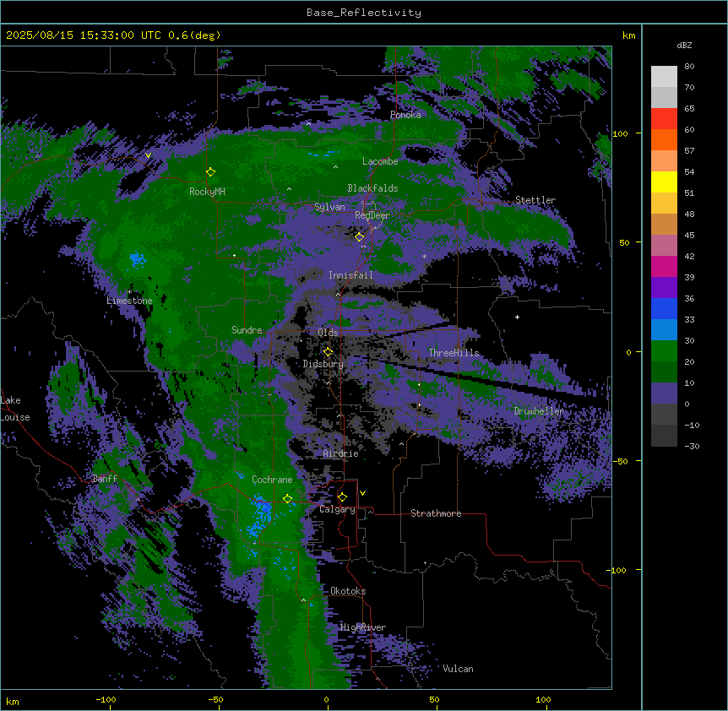Viewport: 728px width, 711px height.
Task: Click the Cochrane town label
Action: click(272, 480)
